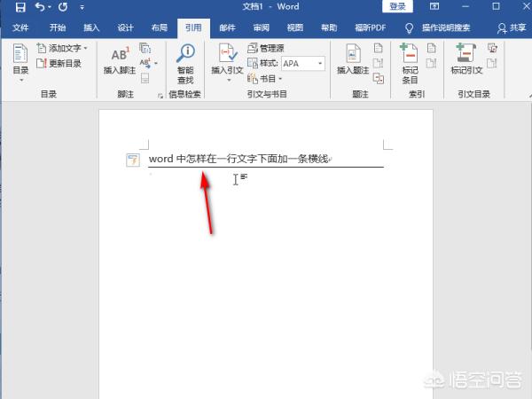Image resolution: width=532 pixels, height=399 pixels.
Task: Collapse the ribbon with the corner arrow
Action: tap(530, 96)
